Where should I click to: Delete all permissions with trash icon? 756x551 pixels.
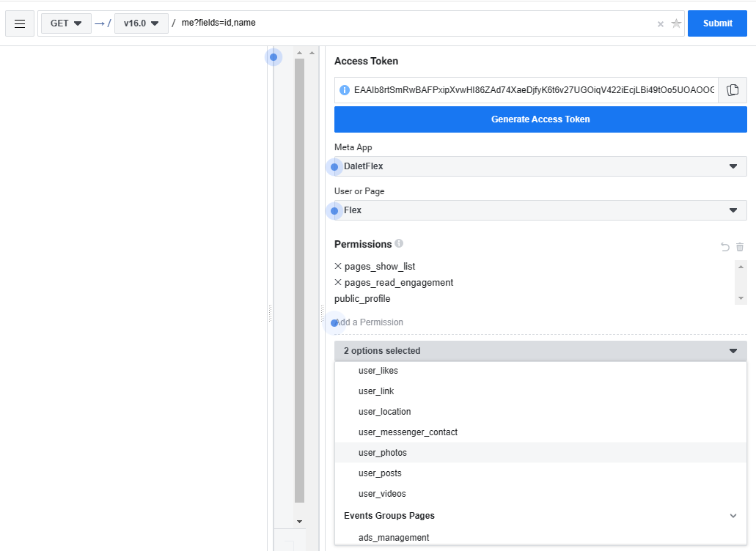pos(740,247)
